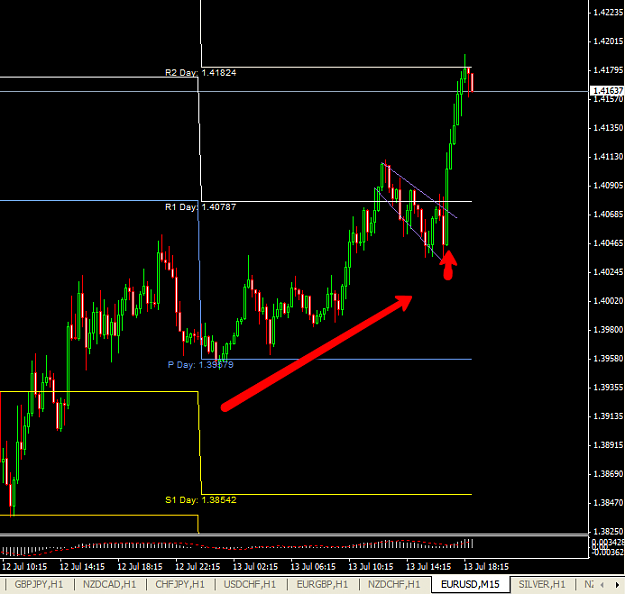
Task: Click the 13 Jul 10:15 time label
Action: 371,566
